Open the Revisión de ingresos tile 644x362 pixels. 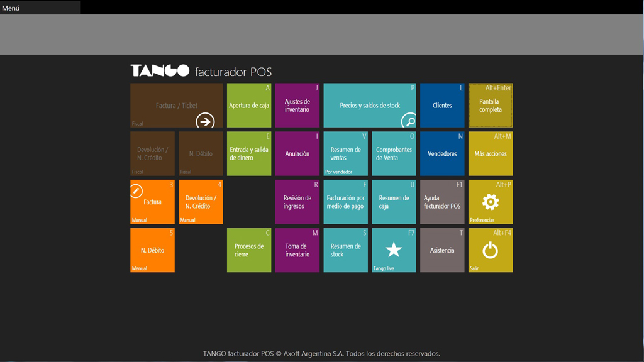297,202
